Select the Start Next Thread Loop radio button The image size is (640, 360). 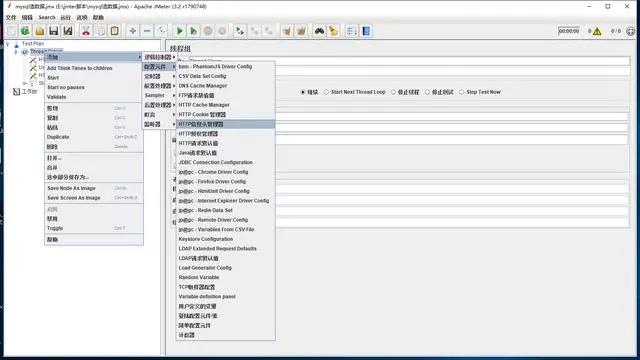pyautogui.click(x=326, y=92)
